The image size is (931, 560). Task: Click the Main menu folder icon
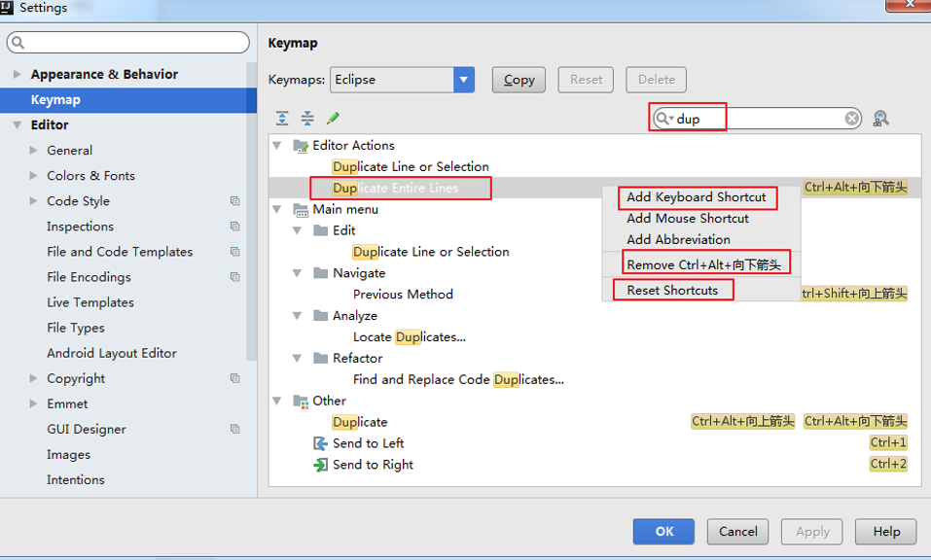301,209
